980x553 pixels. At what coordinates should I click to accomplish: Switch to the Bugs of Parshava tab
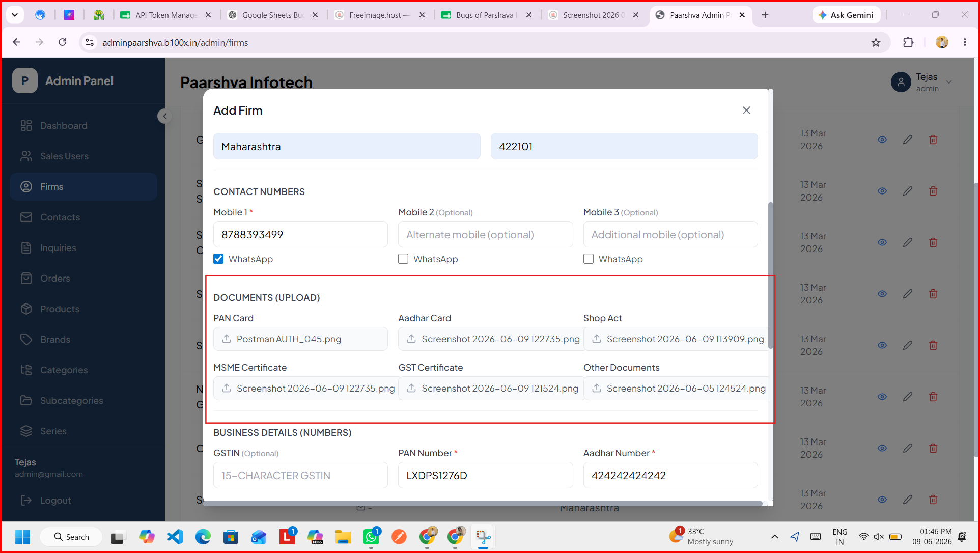click(x=486, y=15)
